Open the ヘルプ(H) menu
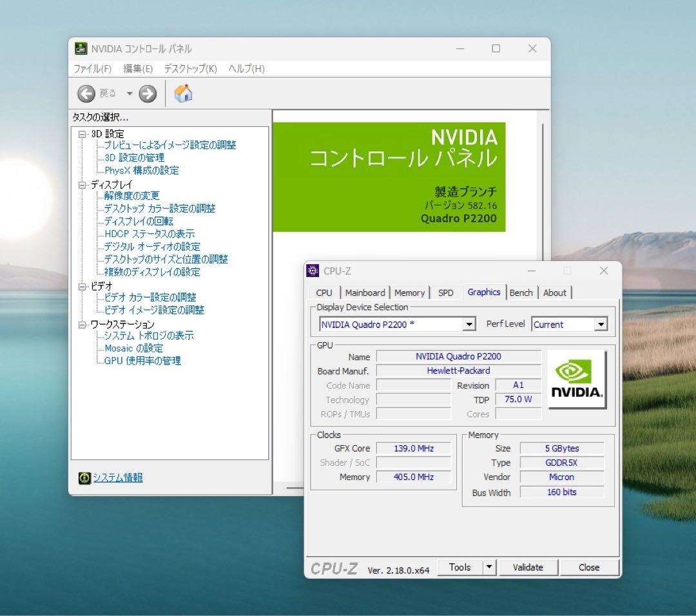The image size is (696, 616). (246, 69)
